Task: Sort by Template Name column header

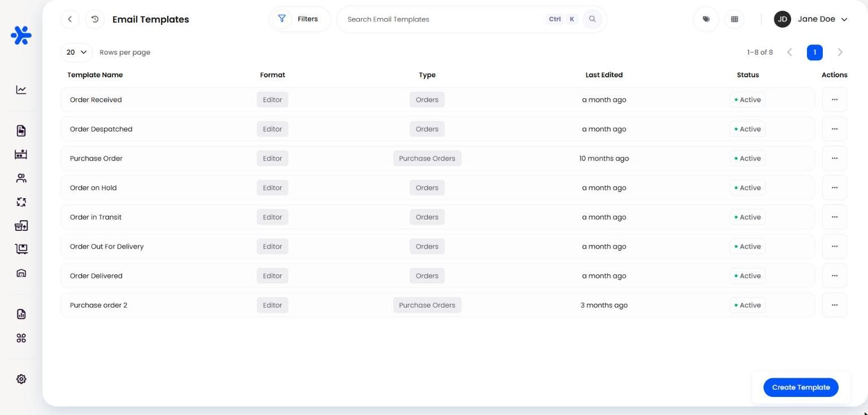Action: pyautogui.click(x=95, y=75)
